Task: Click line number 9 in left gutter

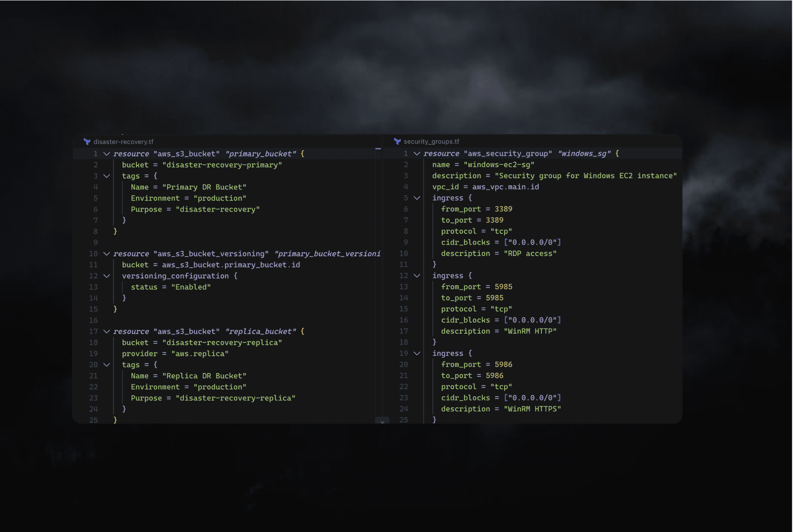Action: 95,242
